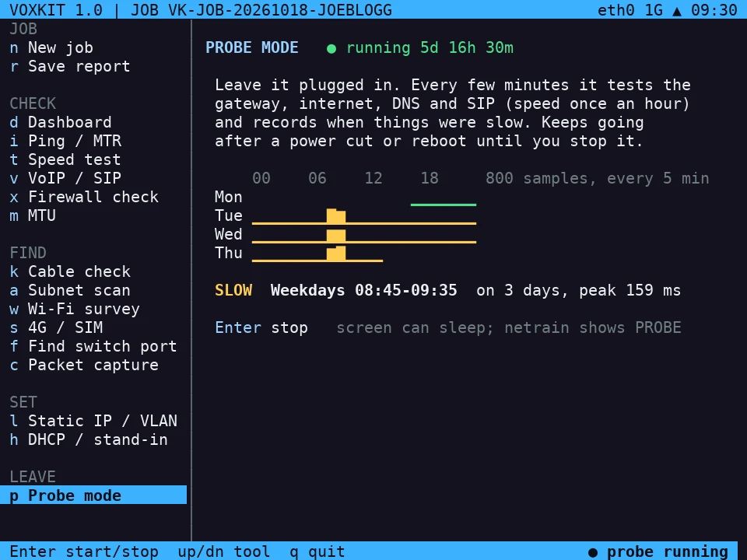Click the green running status dot
The height and width of the screenshot is (560, 747).
point(331,48)
